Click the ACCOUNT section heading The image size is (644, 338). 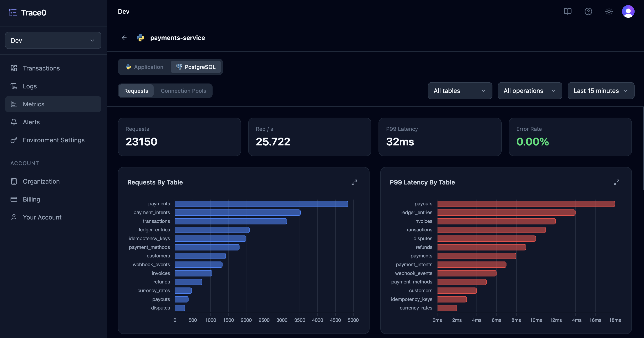click(24, 163)
